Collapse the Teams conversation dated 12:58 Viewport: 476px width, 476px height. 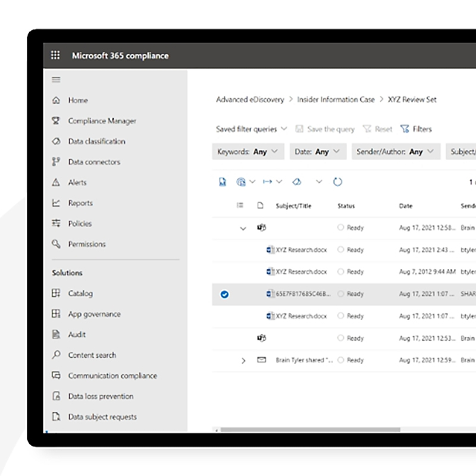pyautogui.click(x=243, y=228)
